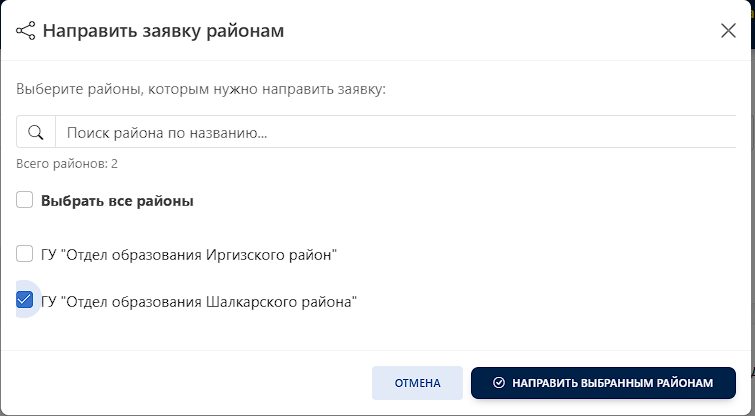
Task: Uncheck the Шалкарского района checkbox
Action: (25, 299)
